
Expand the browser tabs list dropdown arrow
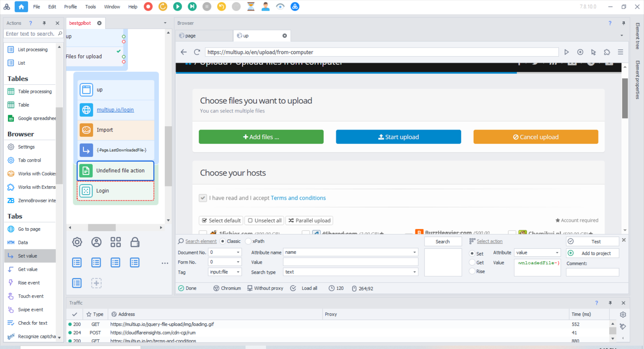622,36
